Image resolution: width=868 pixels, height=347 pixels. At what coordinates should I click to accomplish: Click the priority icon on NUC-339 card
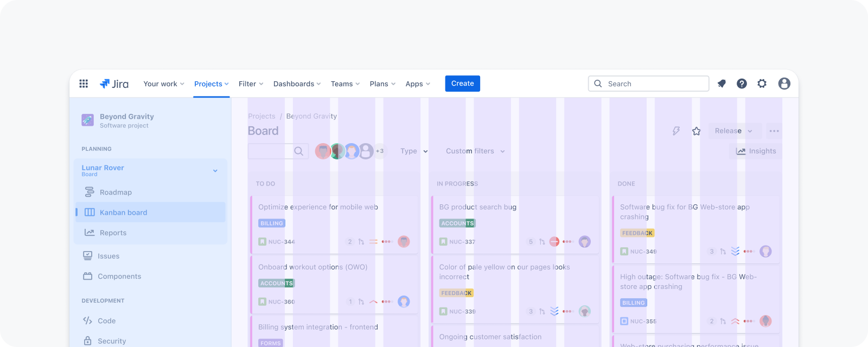click(x=554, y=311)
